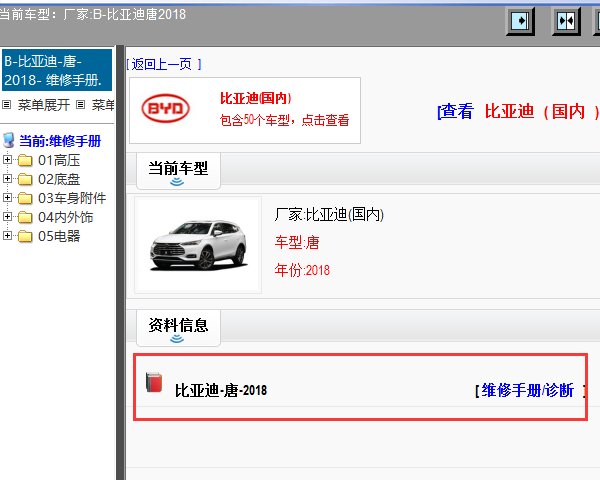This screenshot has width=600, height=480.
Task: Select the 当前车型 tab
Action: point(178,171)
